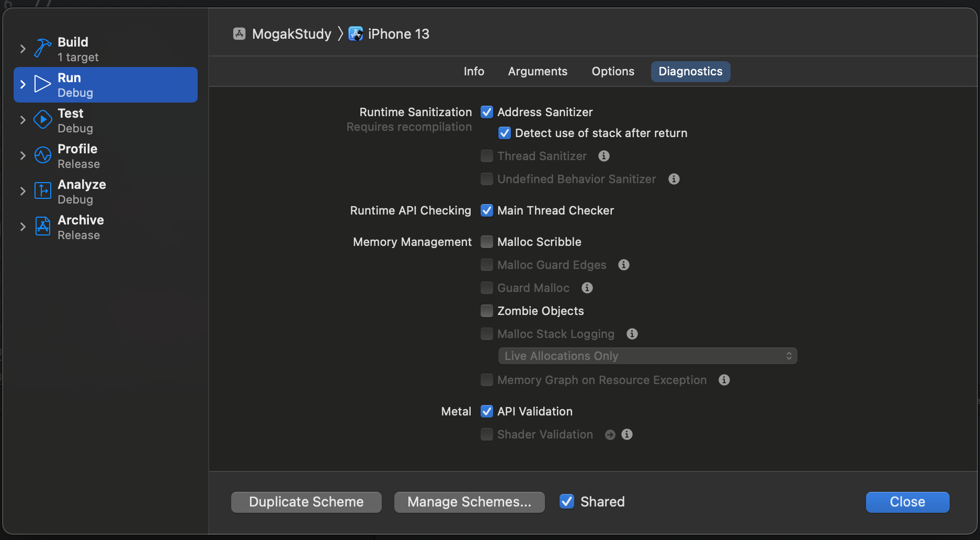View Thread Sanitizer info icon
Screen dimensions: 980x540
tap(603, 156)
